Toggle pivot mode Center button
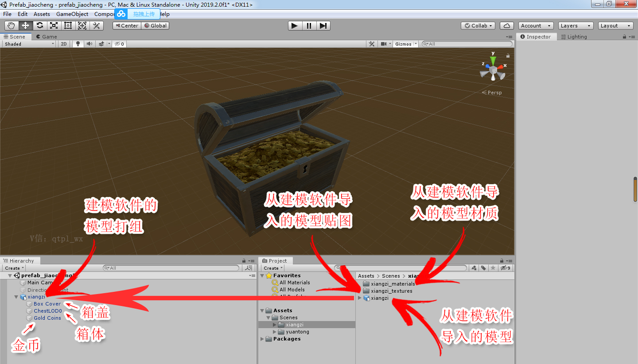This screenshot has width=638, height=364. click(127, 26)
